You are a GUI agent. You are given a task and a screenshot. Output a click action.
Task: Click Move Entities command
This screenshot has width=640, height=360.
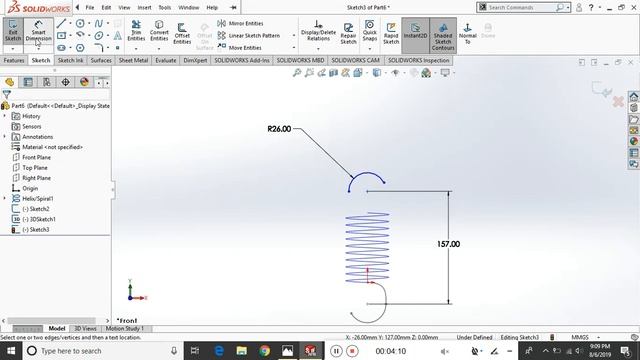239,48
